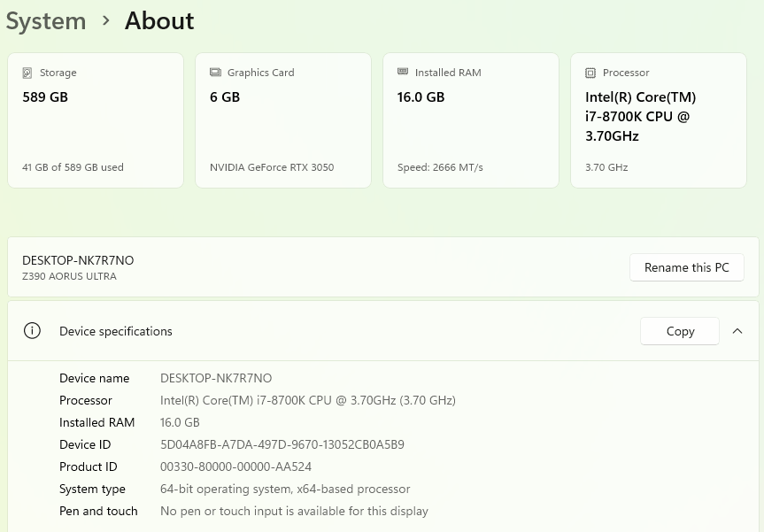The height and width of the screenshot is (532, 764).
Task: Click Product ID value 00330-80000-00000-AA524
Action: click(235, 467)
